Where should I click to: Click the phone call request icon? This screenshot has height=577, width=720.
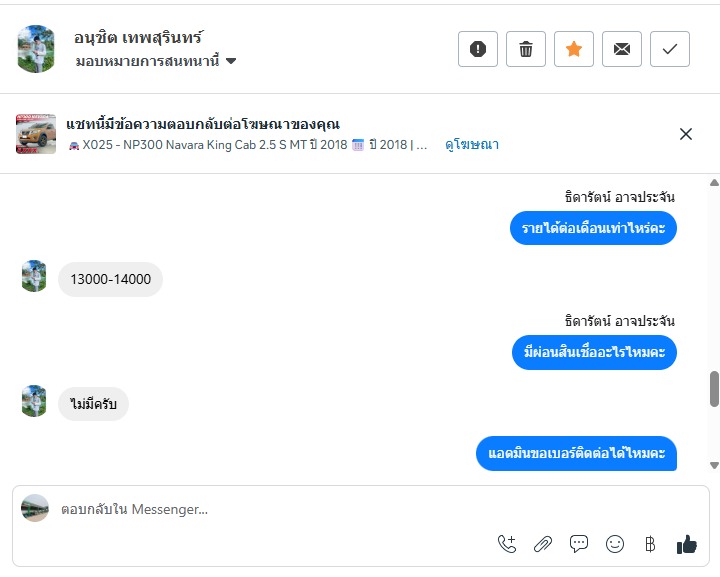click(507, 544)
